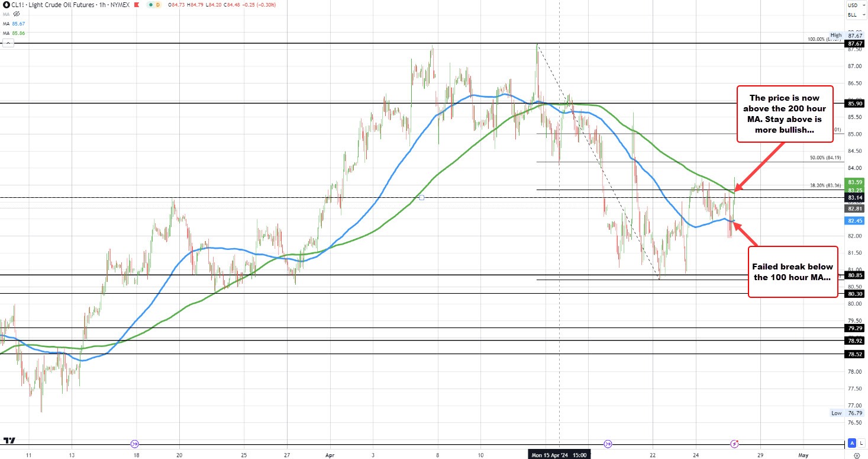Viewport: 868px width, 459px height.
Task: Click the 38.20% (83.36) Fibonacci label
Action: (x=825, y=185)
